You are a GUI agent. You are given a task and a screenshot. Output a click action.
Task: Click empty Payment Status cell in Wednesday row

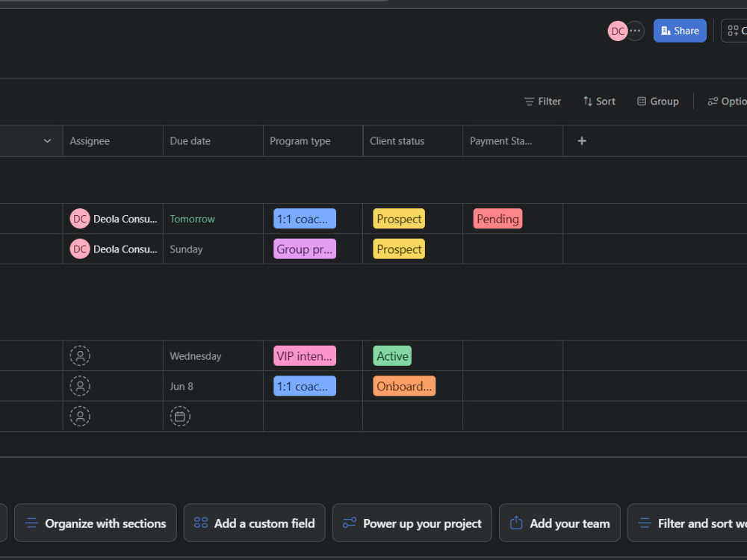click(x=512, y=356)
